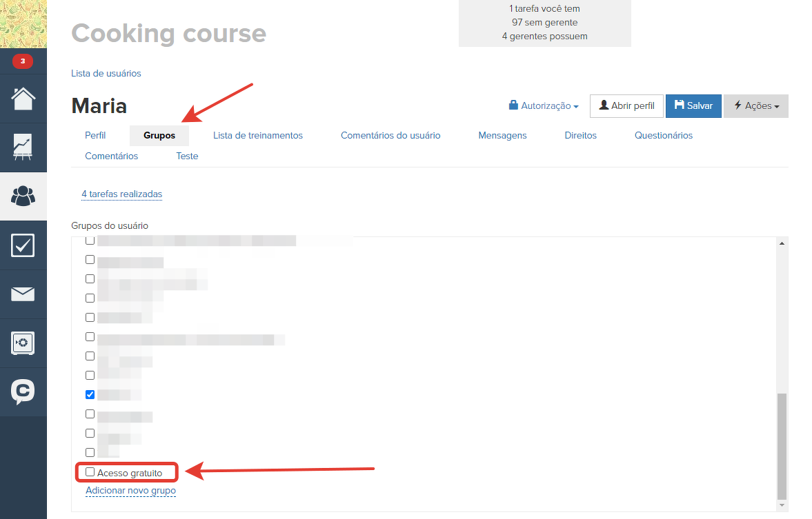
Task: Click the Adicionar novo grupo link
Action: click(130, 491)
